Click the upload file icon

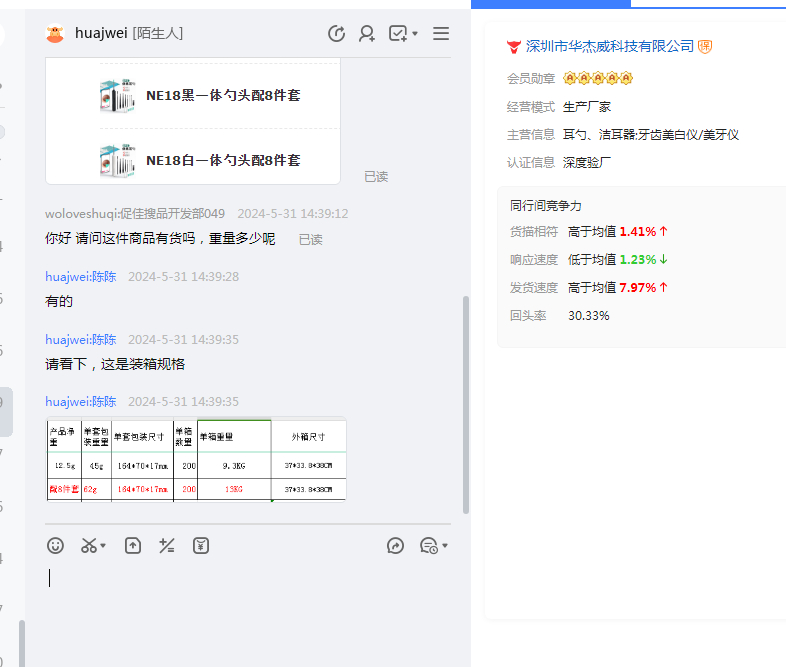(133, 545)
